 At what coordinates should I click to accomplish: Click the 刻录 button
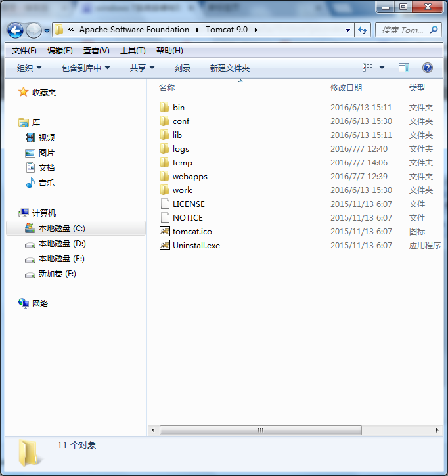[x=182, y=68]
